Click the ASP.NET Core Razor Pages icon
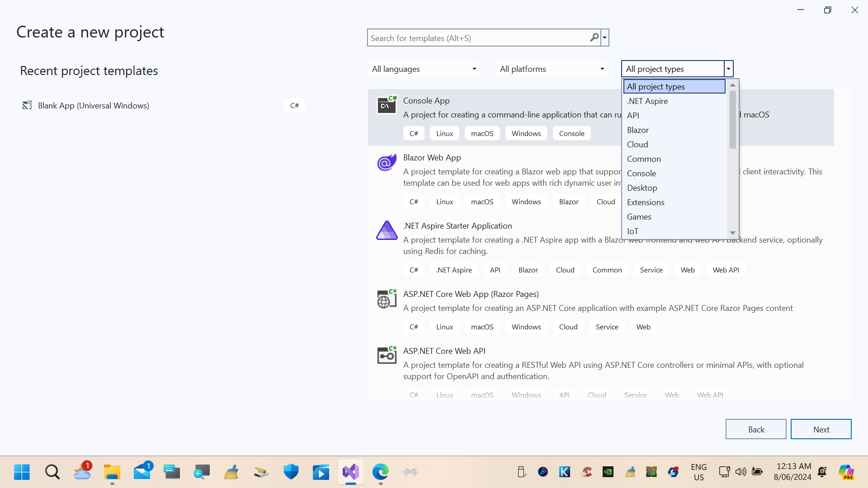 point(387,299)
